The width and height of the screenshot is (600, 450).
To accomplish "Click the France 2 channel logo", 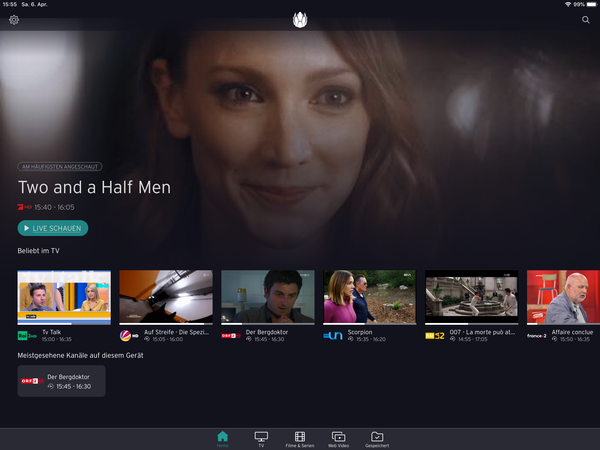I will tap(537, 336).
